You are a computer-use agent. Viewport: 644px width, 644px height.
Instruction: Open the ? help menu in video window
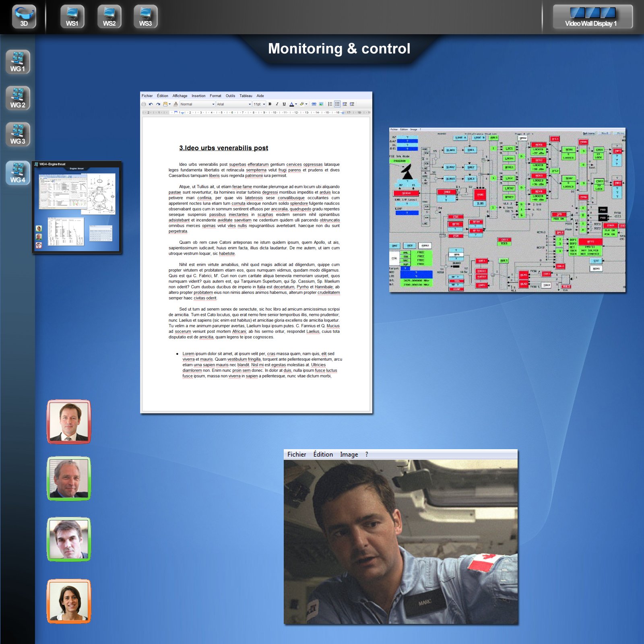(367, 454)
